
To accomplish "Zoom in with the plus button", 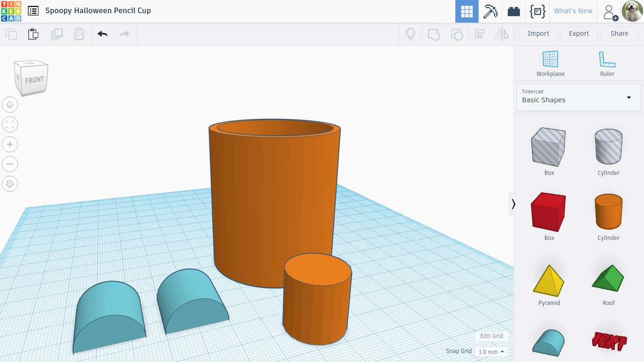I will point(10,144).
